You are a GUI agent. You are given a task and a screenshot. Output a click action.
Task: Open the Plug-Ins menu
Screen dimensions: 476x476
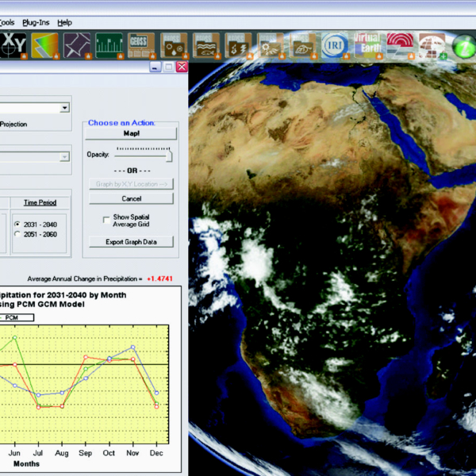tap(37, 22)
